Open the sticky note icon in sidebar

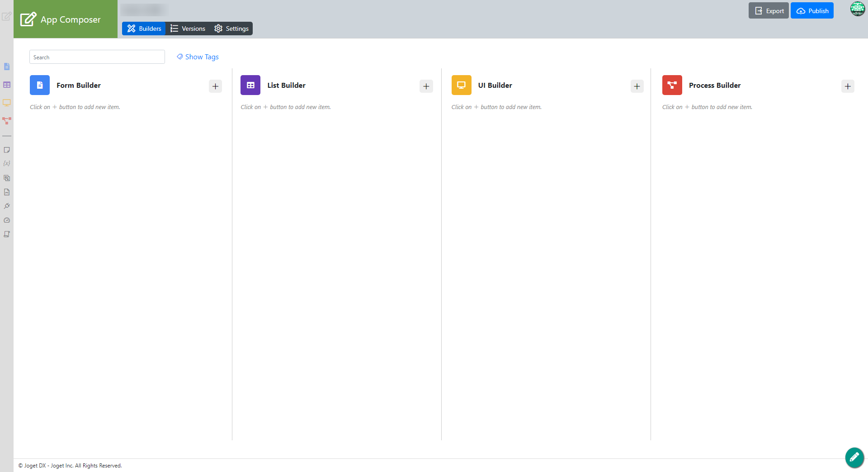click(7, 150)
